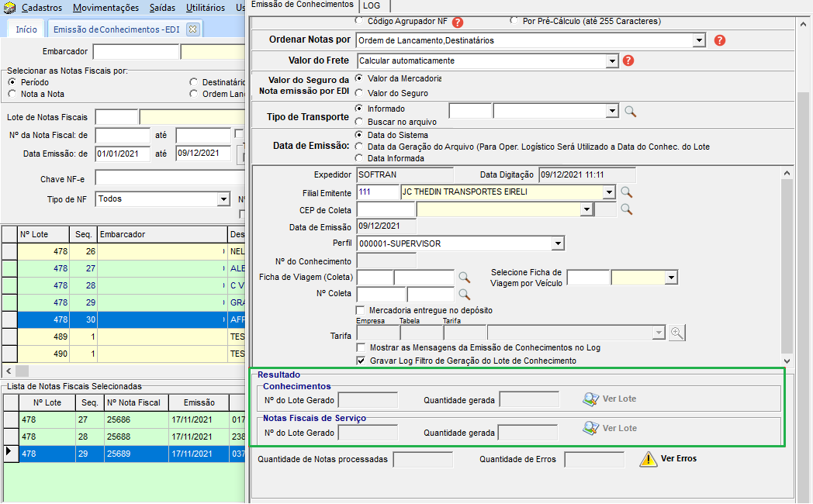Click the Emissão column header
This screenshot has height=504, width=813.
tap(199, 402)
